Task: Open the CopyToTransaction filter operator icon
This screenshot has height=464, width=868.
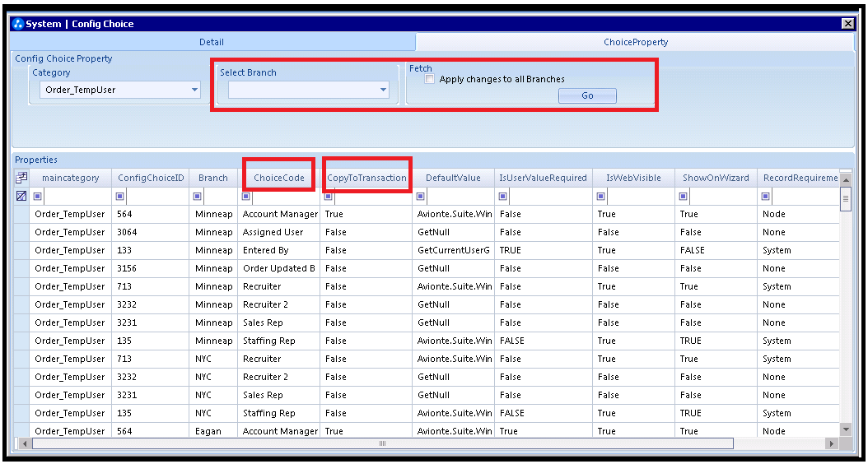Action: 329,196
